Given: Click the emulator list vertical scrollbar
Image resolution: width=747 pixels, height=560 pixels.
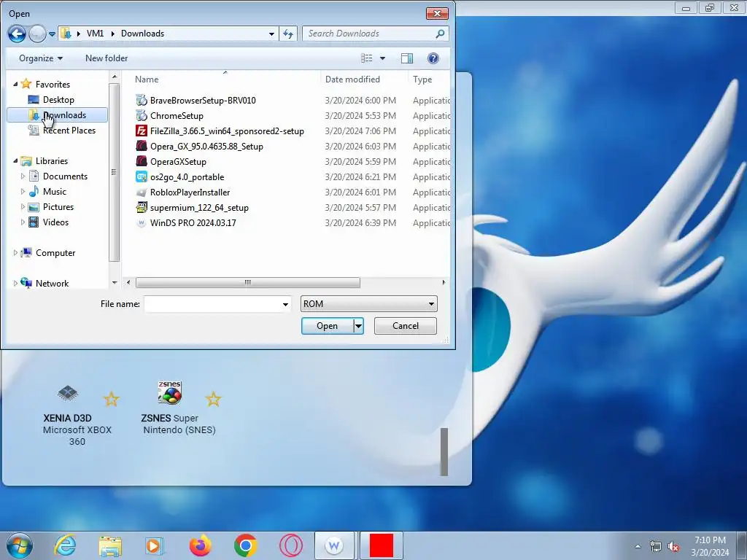Looking at the screenshot, I should coord(444,451).
